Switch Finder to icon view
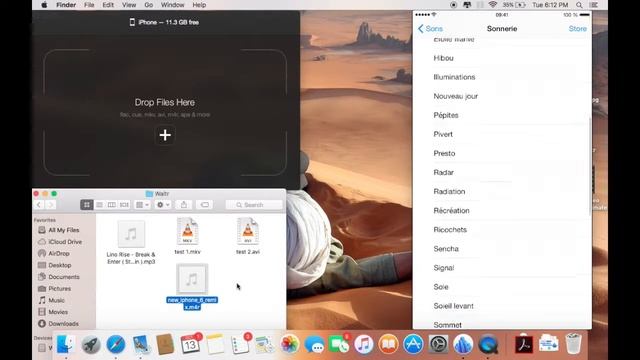 [x=87, y=204]
